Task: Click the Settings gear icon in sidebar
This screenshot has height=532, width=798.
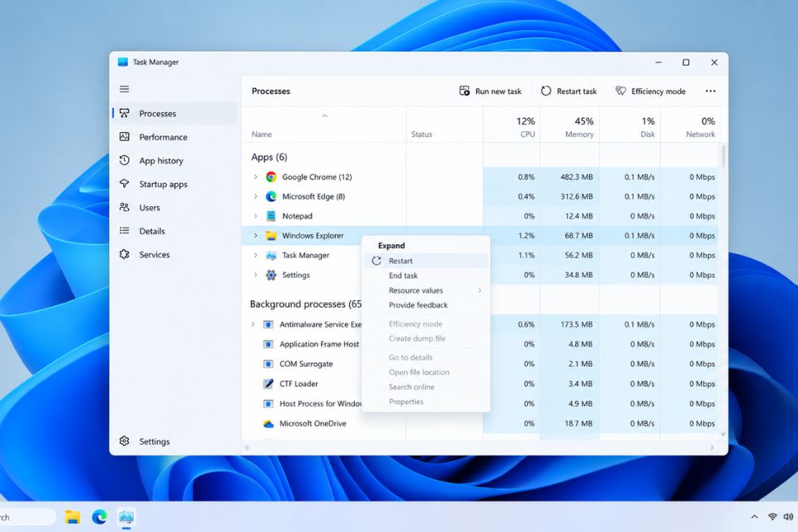Action: tap(124, 441)
